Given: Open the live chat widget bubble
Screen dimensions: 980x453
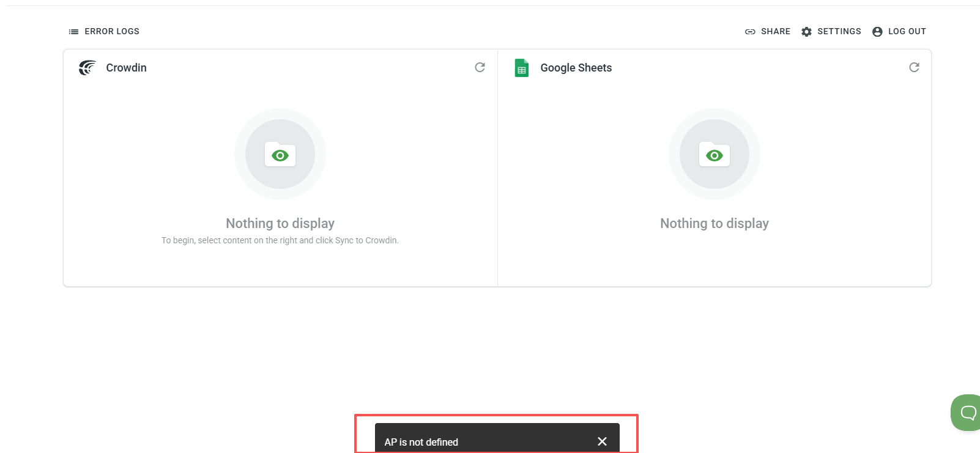Looking at the screenshot, I should (x=967, y=413).
